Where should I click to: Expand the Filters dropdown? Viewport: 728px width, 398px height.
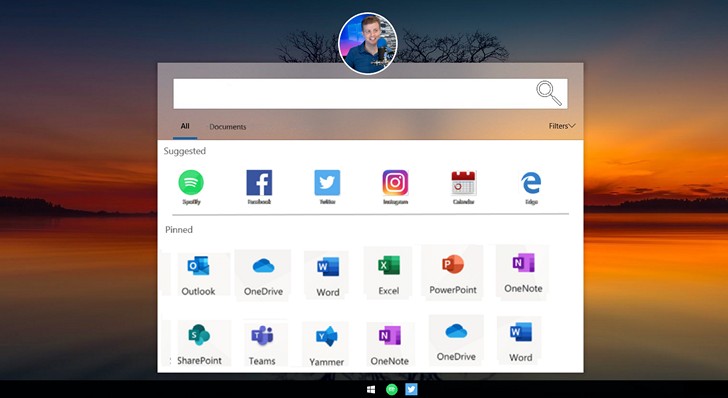[x=562, y=126]
